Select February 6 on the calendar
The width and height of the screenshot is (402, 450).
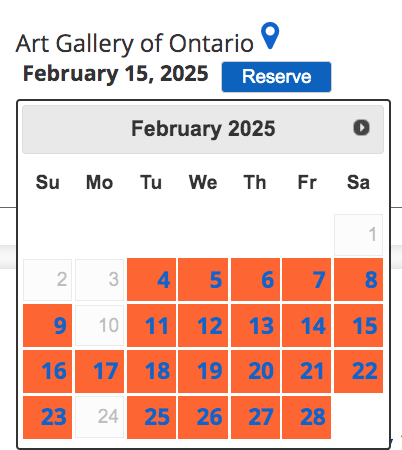pyautogui.click(x=255, y=279)
